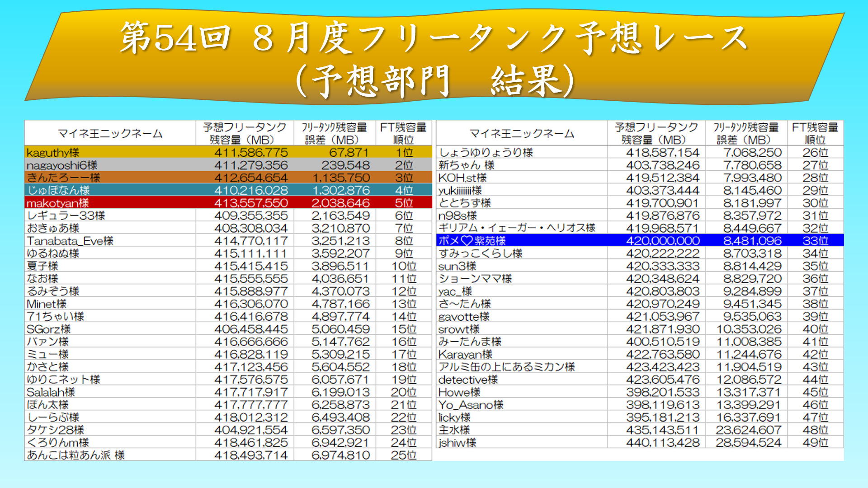The image size is (868, 488).
Task: Click the left マイネ王ニックネーム column header
Action: pos(110,133)
